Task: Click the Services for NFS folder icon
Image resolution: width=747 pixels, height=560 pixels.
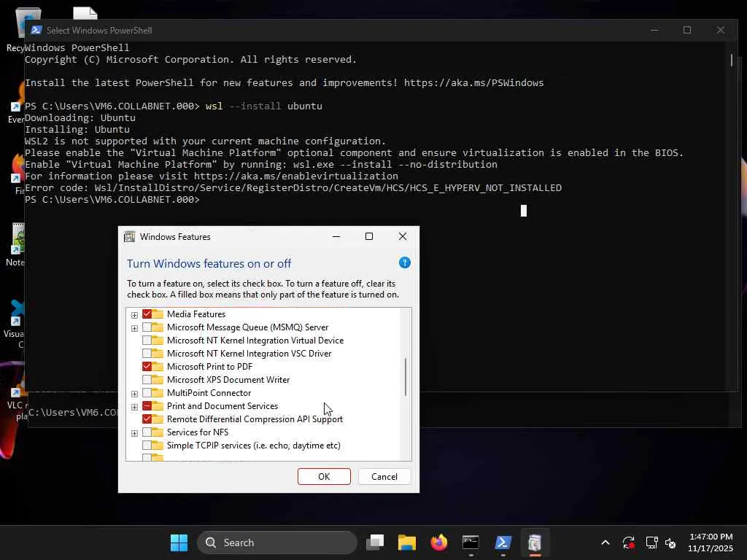Action: tap(158, 432)
